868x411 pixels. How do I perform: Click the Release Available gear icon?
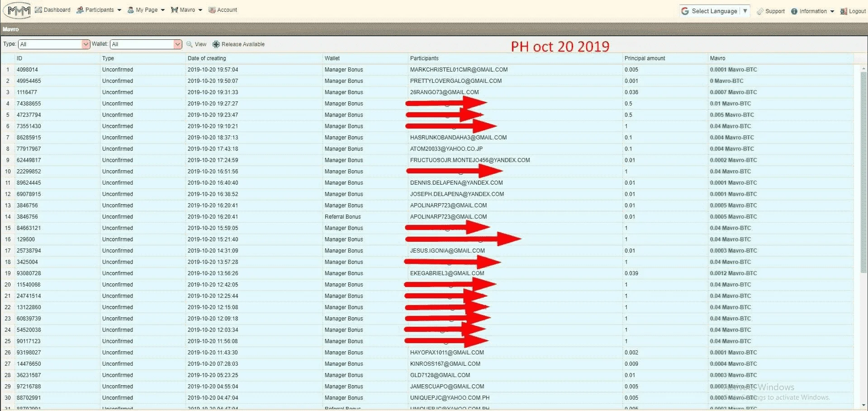tap(216, 44)
